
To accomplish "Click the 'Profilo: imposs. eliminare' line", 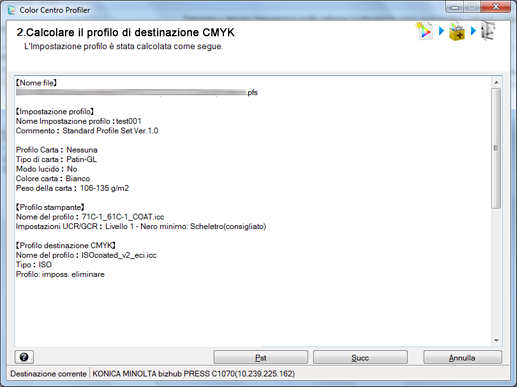I will [60, 275].
